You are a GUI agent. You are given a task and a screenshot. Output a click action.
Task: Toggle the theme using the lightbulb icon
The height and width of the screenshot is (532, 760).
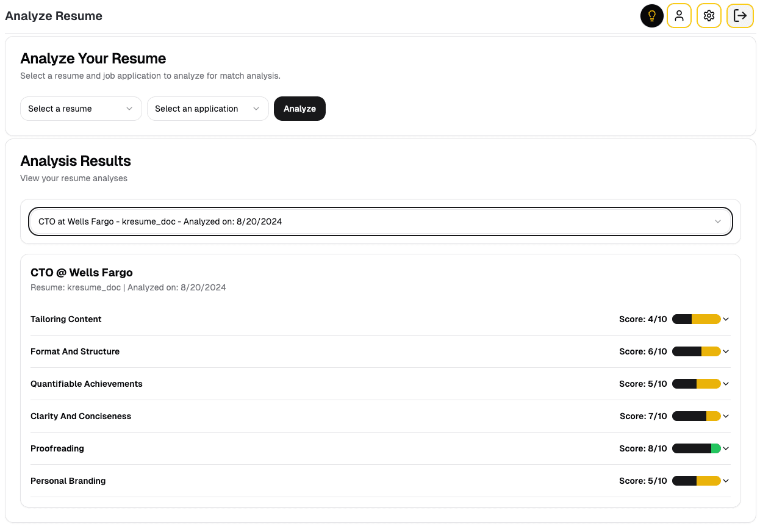pos(651,16)
